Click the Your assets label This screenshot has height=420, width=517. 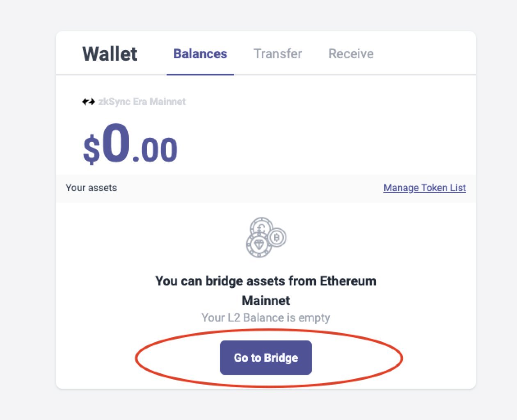click(x=91, y=188)
